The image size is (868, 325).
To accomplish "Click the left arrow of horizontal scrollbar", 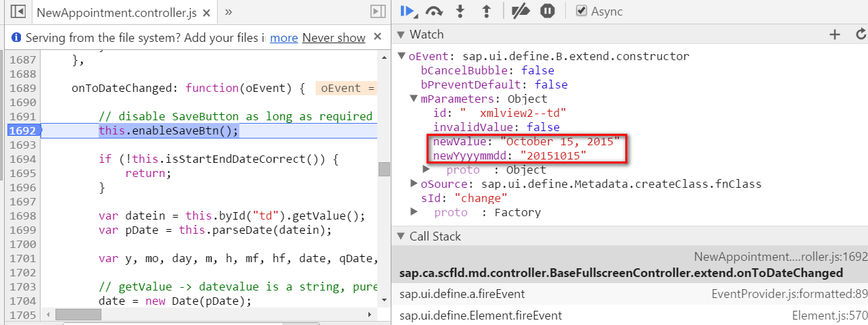I will coord(47,315).
